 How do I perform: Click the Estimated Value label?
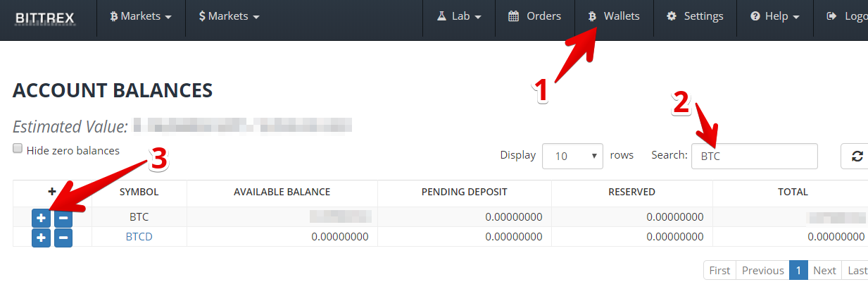(70, 127)
